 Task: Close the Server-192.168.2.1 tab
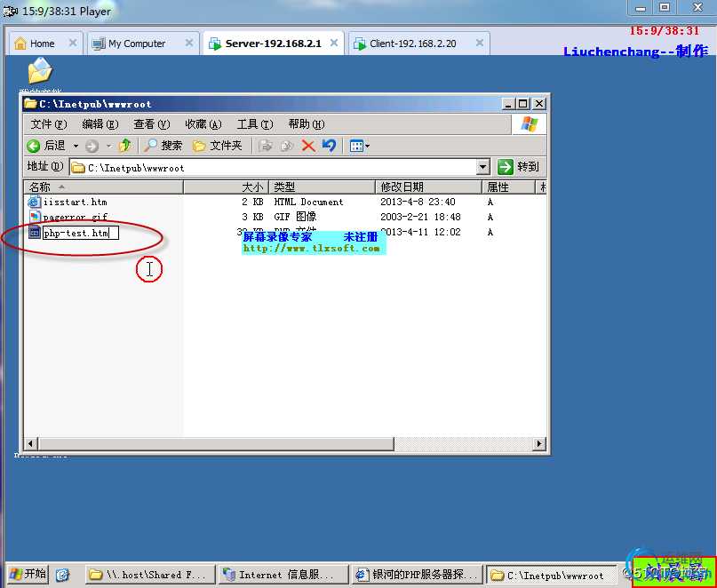(334, 43)
